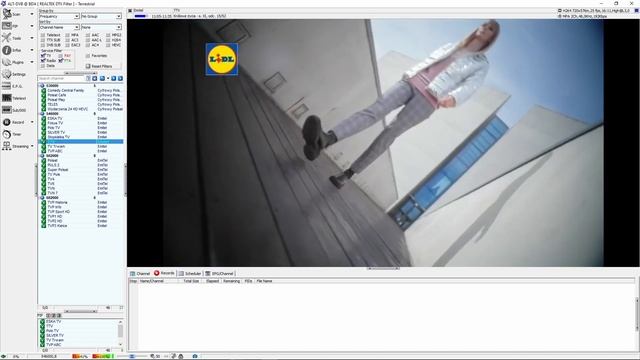
Task: Switch to the EPG/Channel tab
Action: [x=219, y=273]
